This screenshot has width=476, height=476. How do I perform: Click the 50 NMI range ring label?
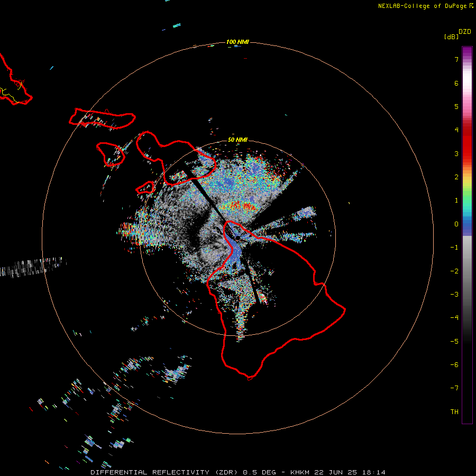pos(237,140)
